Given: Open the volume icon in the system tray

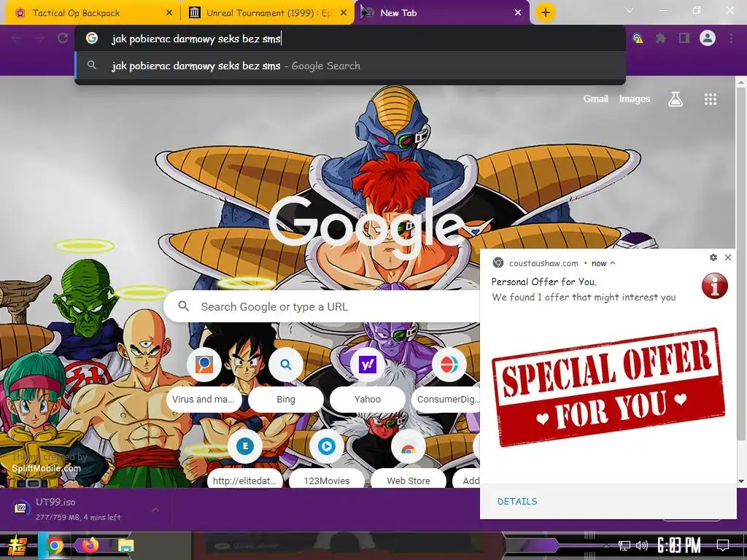Looking at the screenshot, I should 642,545.
